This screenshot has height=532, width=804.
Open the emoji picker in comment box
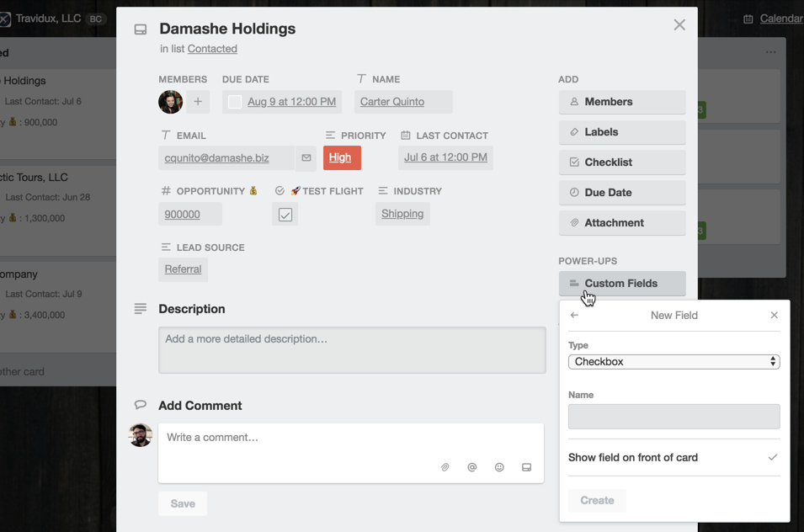[x=499, y=467]
